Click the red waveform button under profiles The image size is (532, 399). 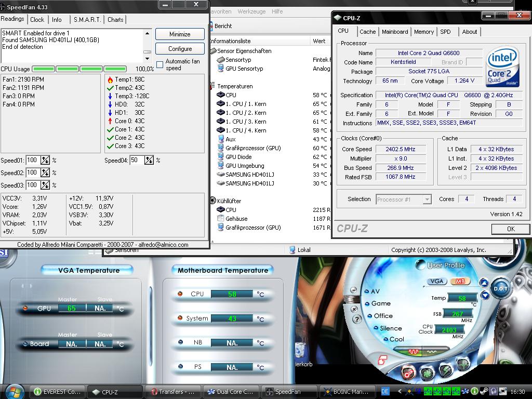coord(413,352)
